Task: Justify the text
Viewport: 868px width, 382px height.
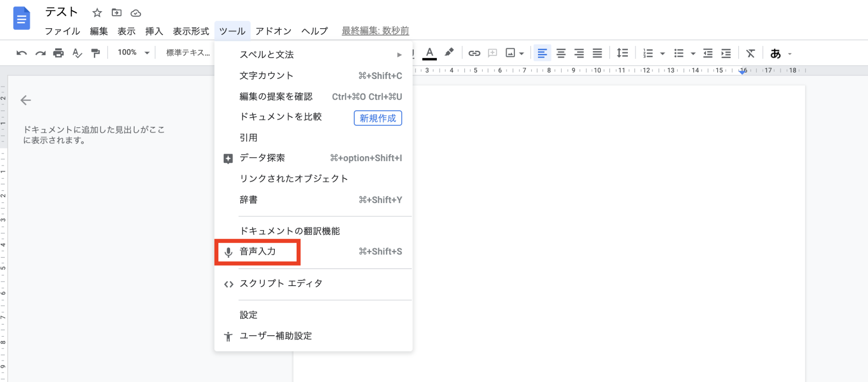Action: tap(597, 53)
